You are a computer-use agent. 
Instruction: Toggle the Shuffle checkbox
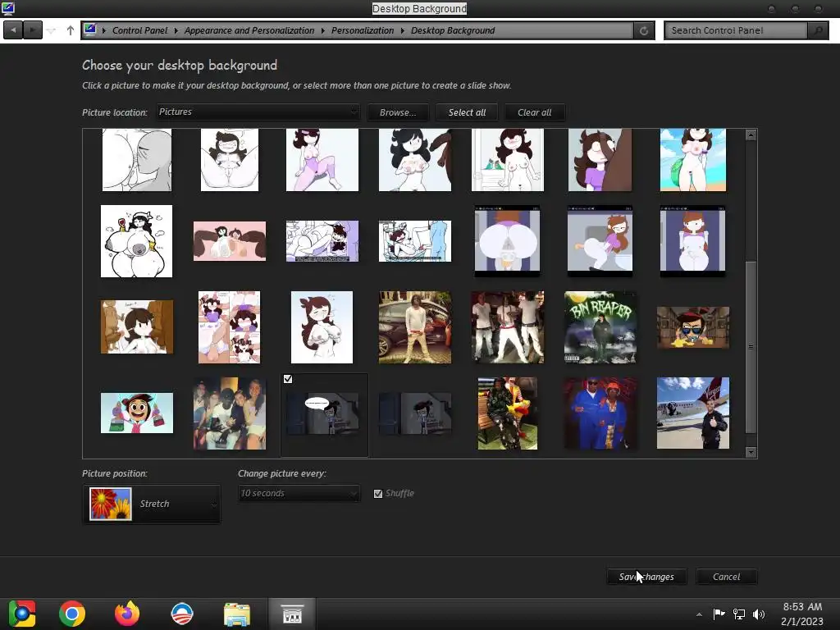point(377,493)
